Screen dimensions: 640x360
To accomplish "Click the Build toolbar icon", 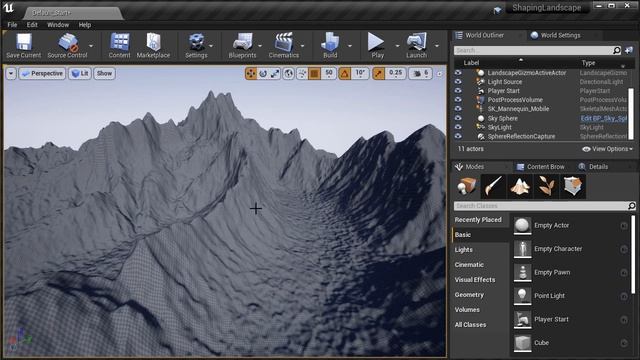I will (x=330, y=42).
